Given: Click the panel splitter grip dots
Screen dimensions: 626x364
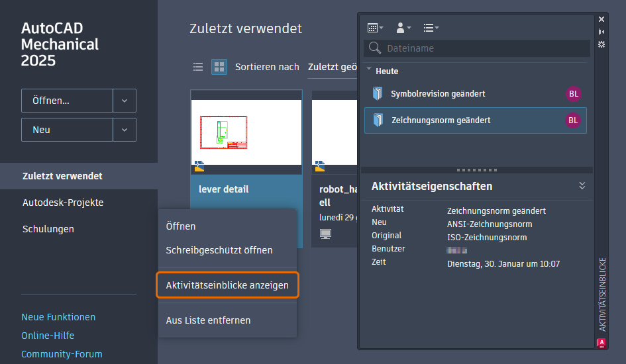Looking at the screenshot, I should (477, 170).
